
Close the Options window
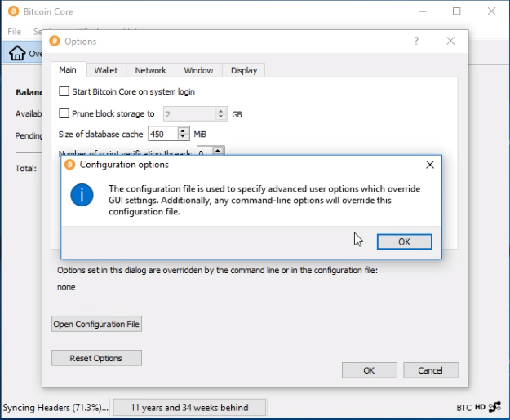point(450,41)
